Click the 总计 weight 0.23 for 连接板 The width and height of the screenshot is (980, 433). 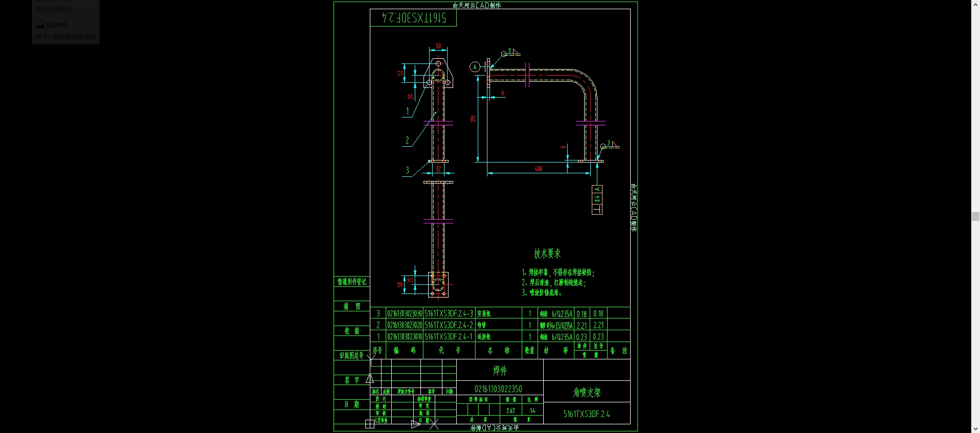coord(598,337)
